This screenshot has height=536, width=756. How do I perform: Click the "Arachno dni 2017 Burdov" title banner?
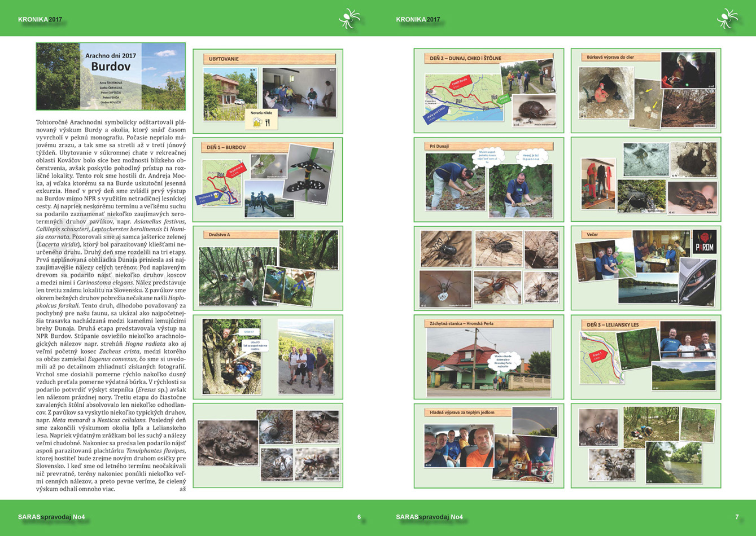111,76
